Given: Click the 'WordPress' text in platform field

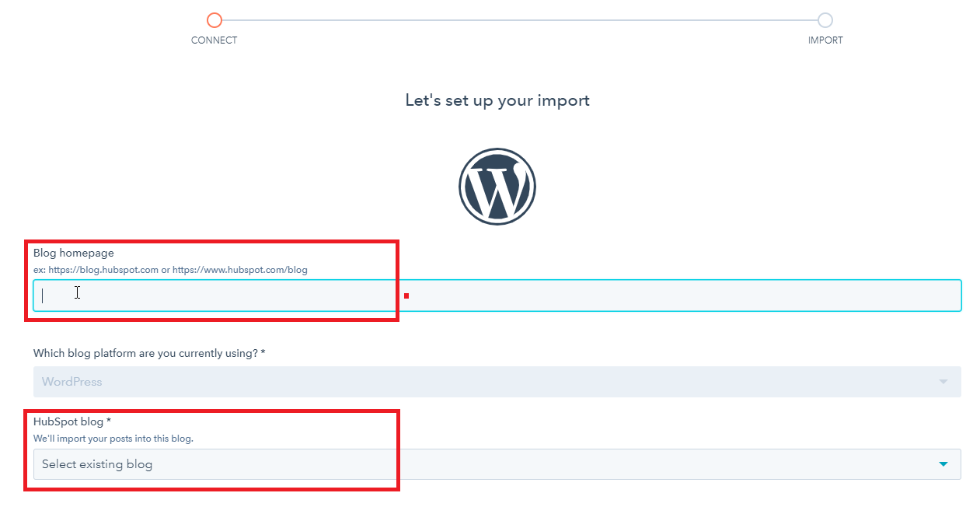Looking at the screenshot, I should (x=72, y=382).
